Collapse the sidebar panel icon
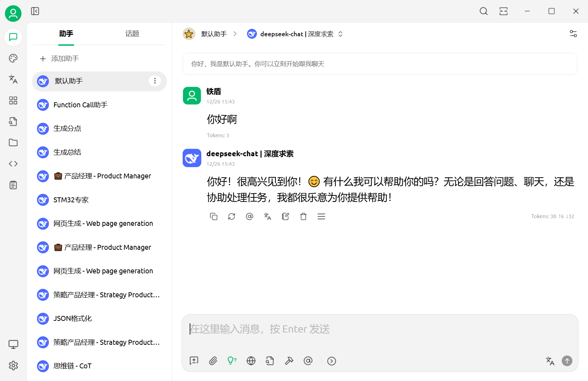This screenshot has width=588, height=381. [35, 11]
